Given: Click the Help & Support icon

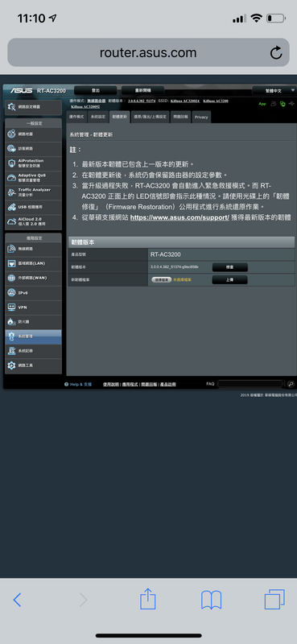Looking at the screenshot, I should 66,385.
